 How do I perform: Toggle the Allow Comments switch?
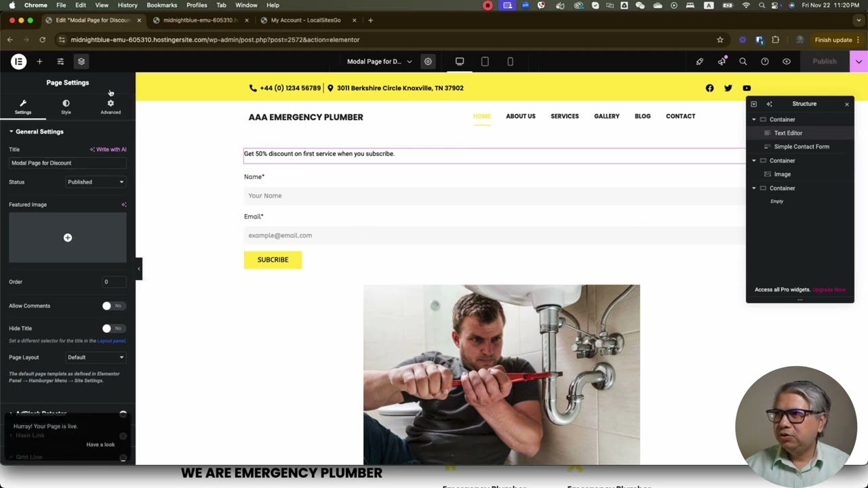point(113,306)
